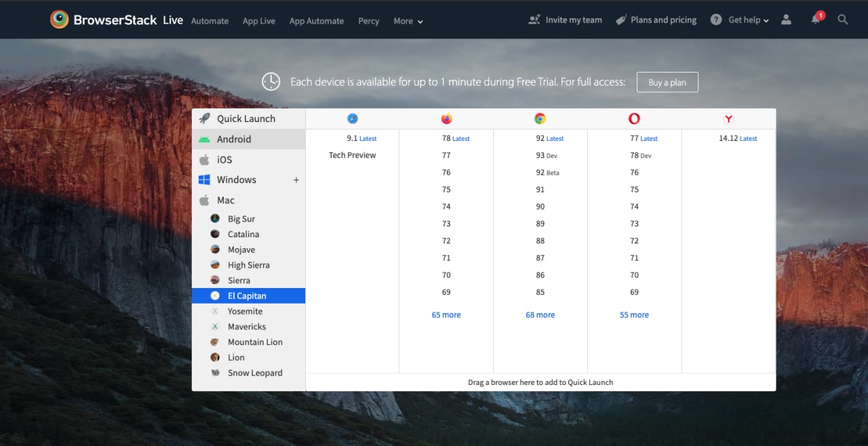The image size is (868, 446).
Task: Select Lion in the Mac list
Action: [236, 357]
